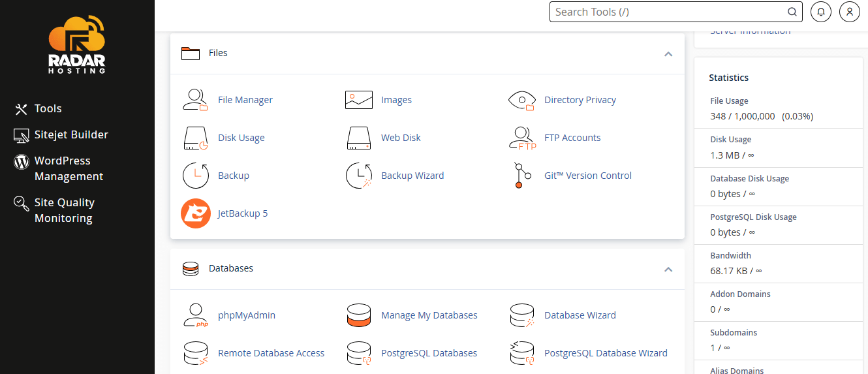Click the WordPress logo icon in sidebar
Image resolution: width=868 pixels, height=374 pixels.
pos(22,161)
